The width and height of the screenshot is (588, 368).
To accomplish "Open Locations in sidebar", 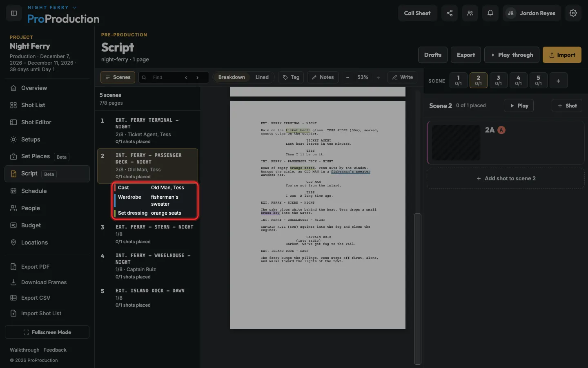I will (x=47, y=242).
